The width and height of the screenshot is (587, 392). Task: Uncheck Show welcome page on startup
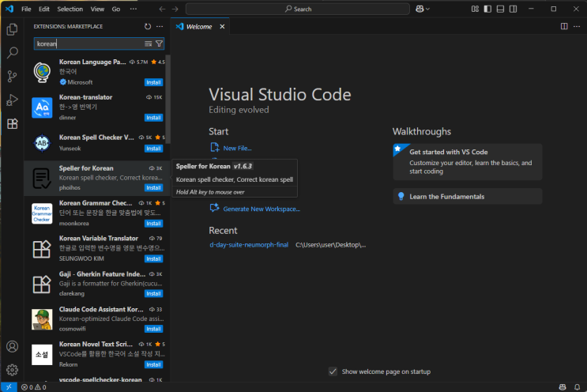[x=333, y=371]
